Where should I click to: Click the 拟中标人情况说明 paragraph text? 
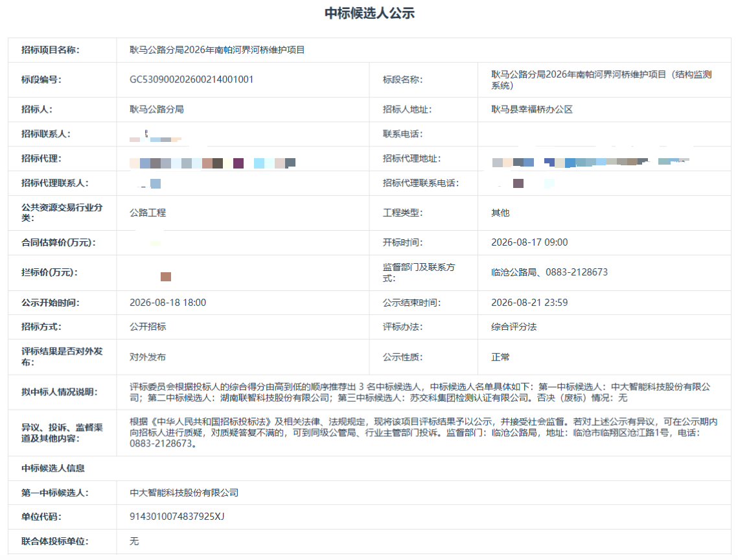pyautogui.click(x=420, y=392)
